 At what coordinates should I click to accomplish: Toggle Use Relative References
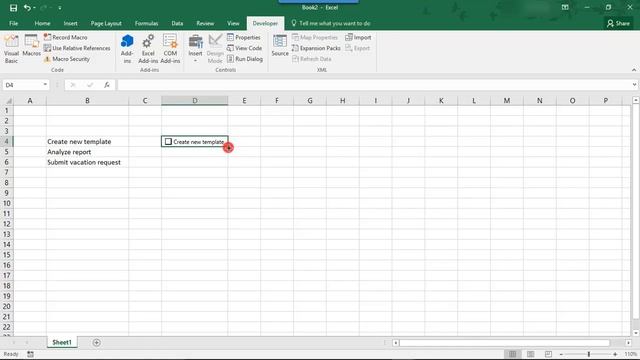pos(77,48)
